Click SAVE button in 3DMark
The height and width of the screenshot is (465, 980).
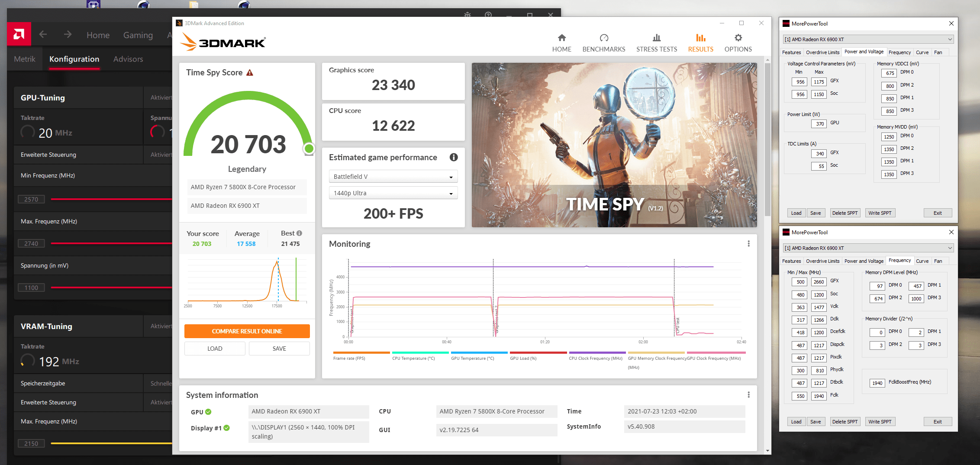click(279, 349)
